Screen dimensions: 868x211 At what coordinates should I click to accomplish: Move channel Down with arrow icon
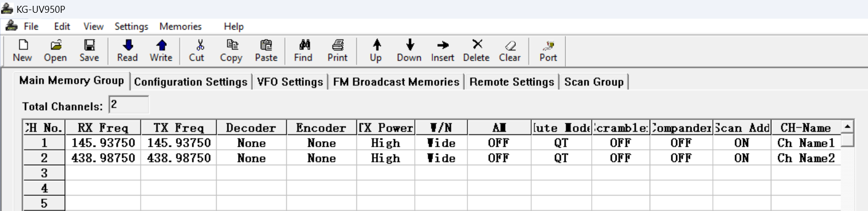[x=409, y=51]
